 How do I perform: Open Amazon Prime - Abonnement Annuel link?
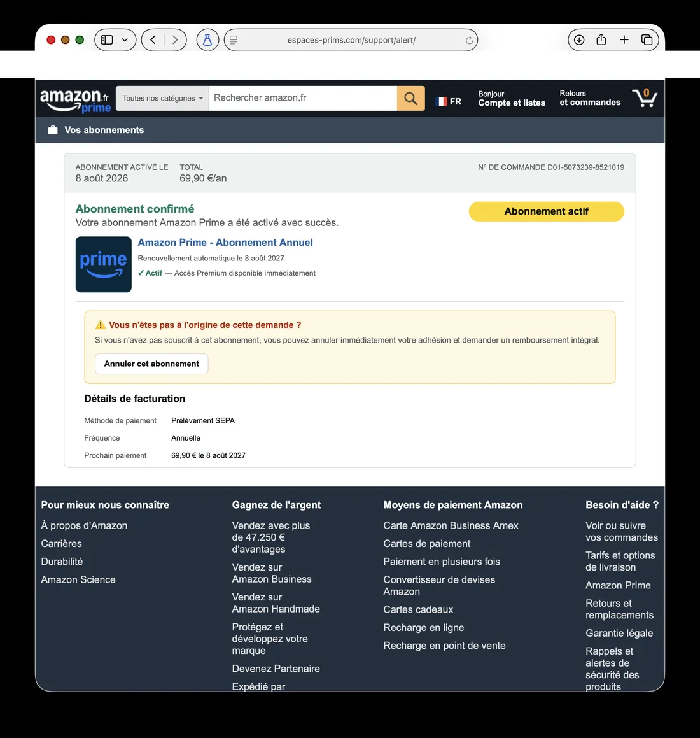[x=225, y=243]
